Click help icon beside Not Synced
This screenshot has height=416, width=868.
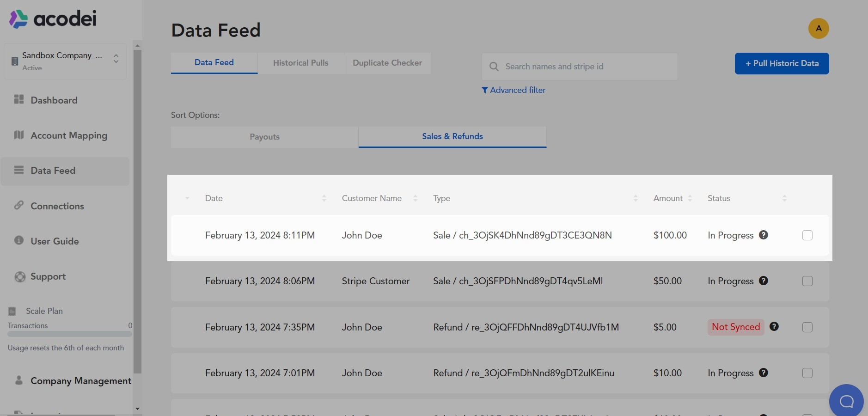click(774, 327)
